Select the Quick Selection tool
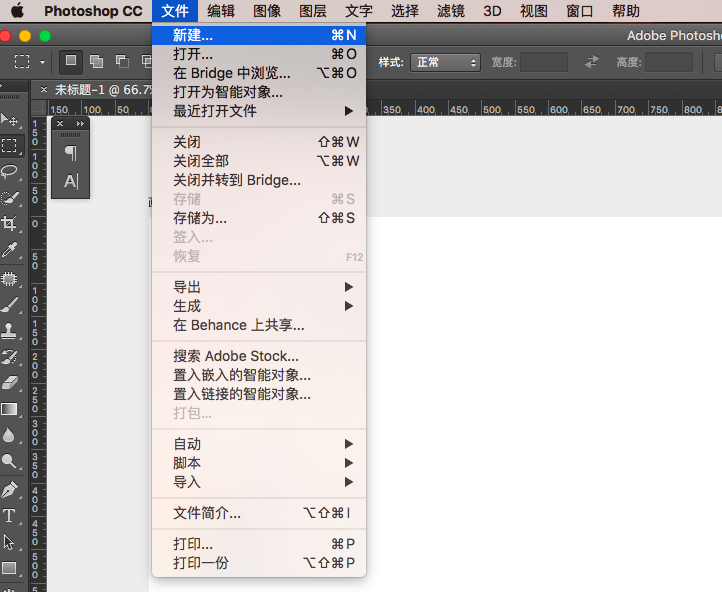 [9, 198]
